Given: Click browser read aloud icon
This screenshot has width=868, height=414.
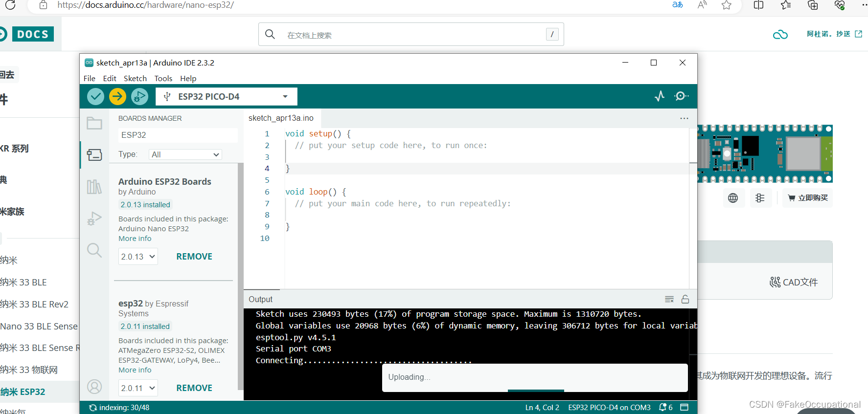Looking at the screenshot, I should point(703,5).
